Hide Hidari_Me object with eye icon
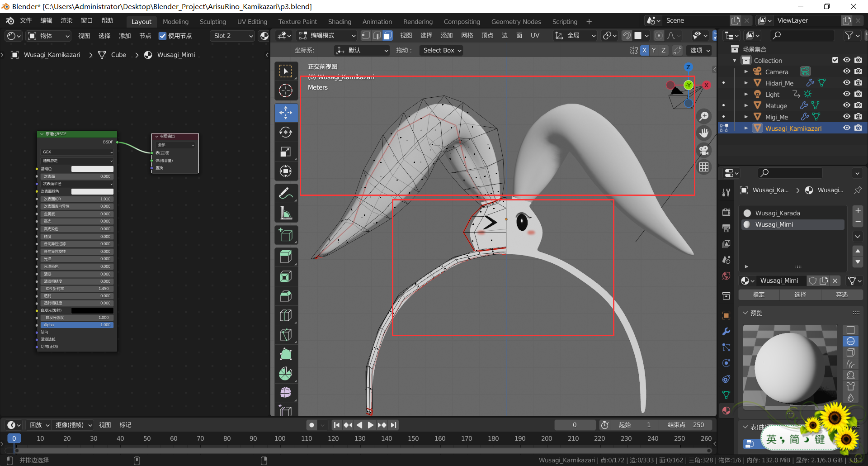Viewport: 868px width, 466px height. [847, 83]
